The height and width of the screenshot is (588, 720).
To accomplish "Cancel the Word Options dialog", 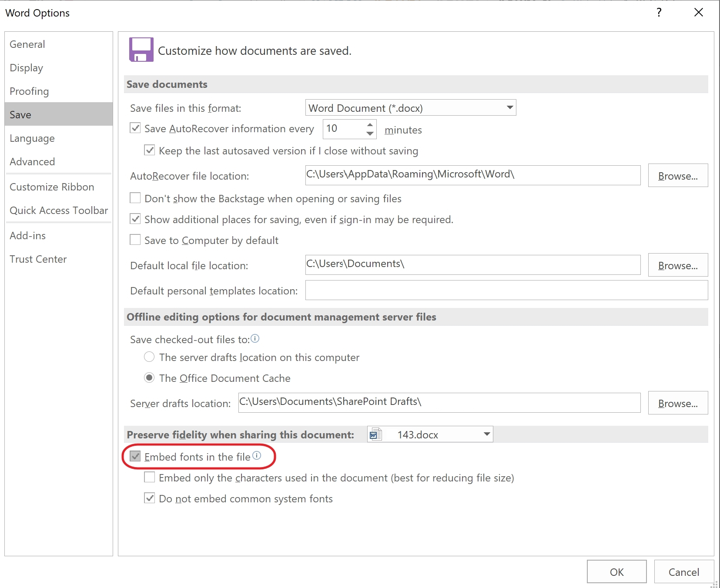I will click(x=684, y=571).
